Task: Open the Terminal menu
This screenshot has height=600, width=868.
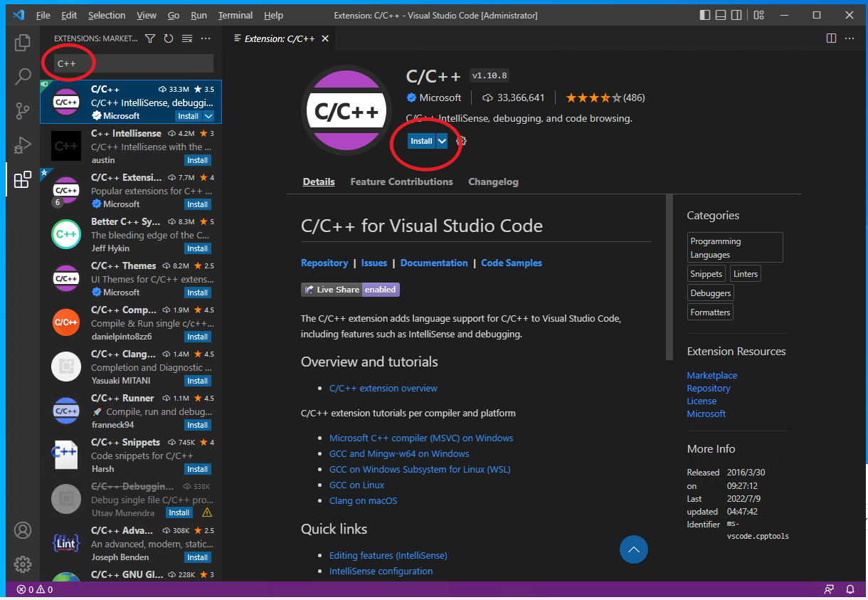Action: click(x=235, y=15)
